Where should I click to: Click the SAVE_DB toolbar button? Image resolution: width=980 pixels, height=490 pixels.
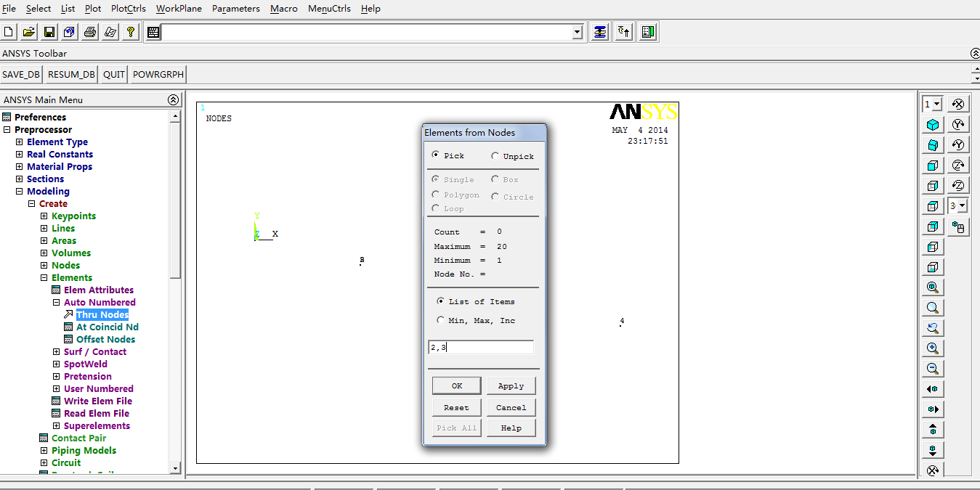[x=21, y=74]
